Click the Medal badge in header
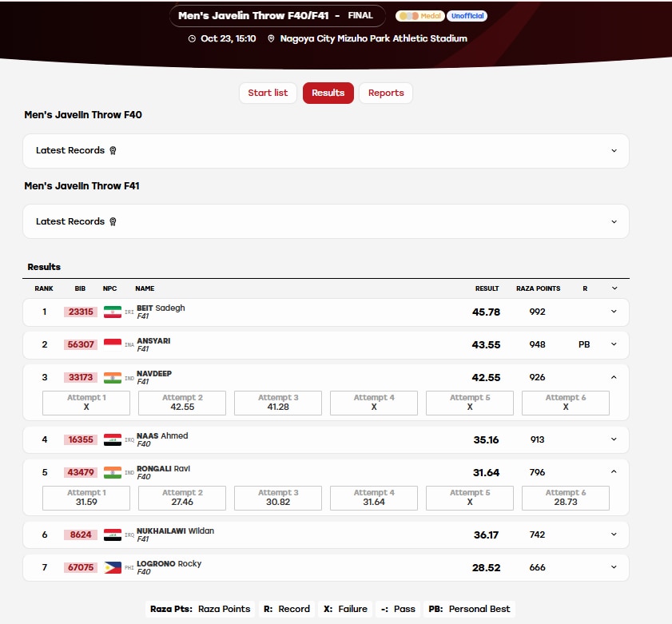This screenshot has height=624, width=672. click(420, 16)
